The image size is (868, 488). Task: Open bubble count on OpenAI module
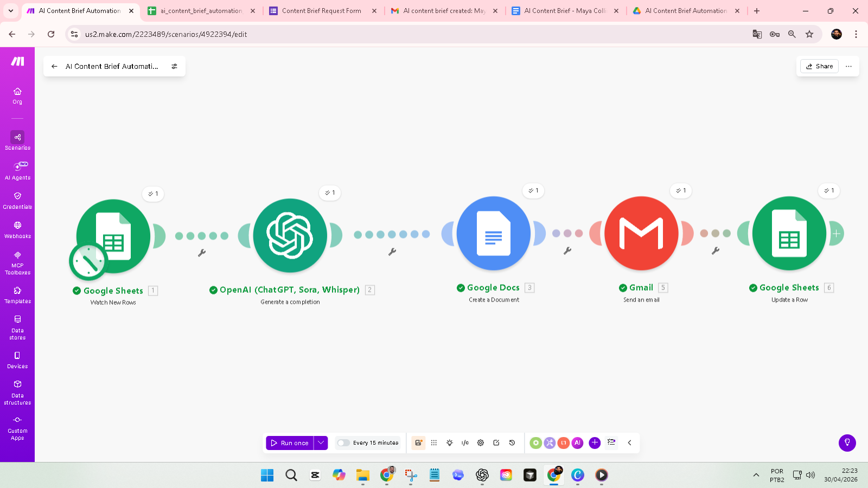click(330, 193)
